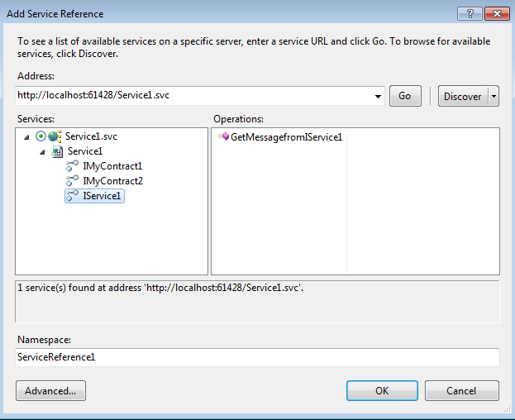515x420 pixels.
Task: Open the Address dropdown list
Action: pos(379,96)
